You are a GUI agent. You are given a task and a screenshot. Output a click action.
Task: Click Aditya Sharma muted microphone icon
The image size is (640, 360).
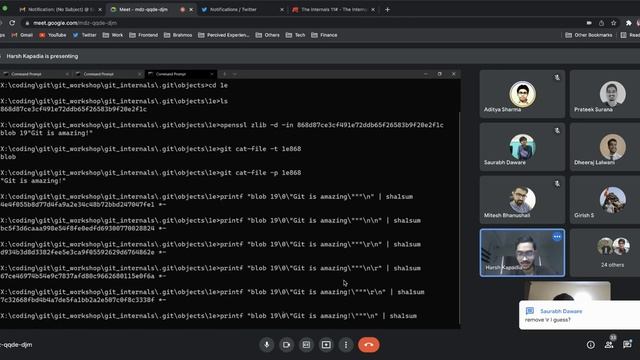click(557, 77)
